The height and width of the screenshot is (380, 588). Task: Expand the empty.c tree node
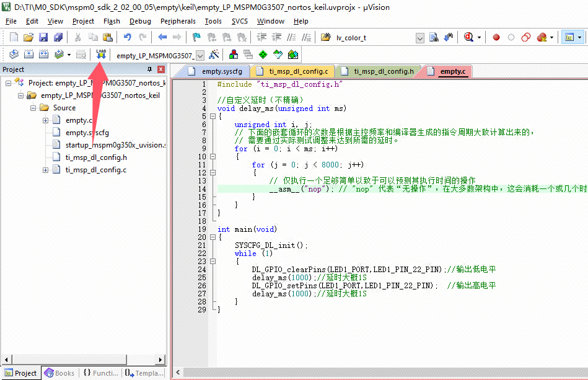pos(45,120)
